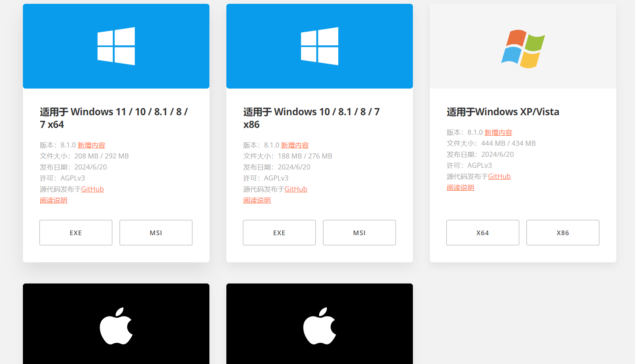Click the colorful Windows XP/Vista logo

[x=523, y=49]
